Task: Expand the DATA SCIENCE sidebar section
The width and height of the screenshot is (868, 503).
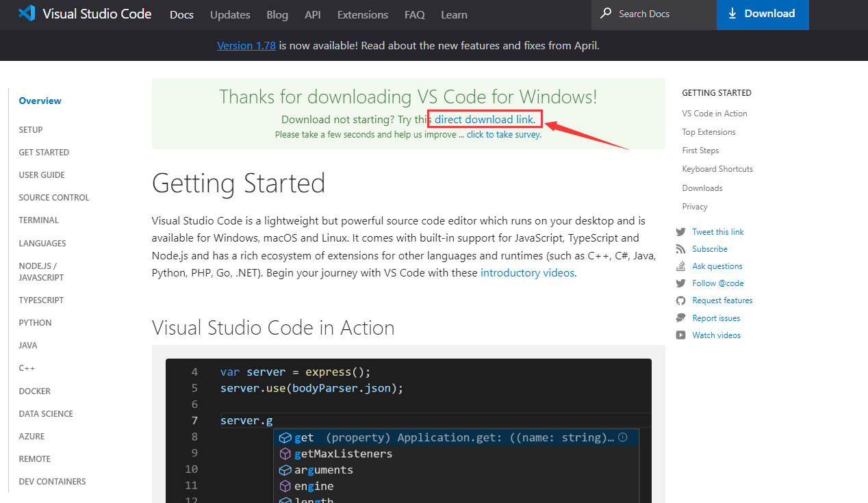Action: [x=46, y=413]
